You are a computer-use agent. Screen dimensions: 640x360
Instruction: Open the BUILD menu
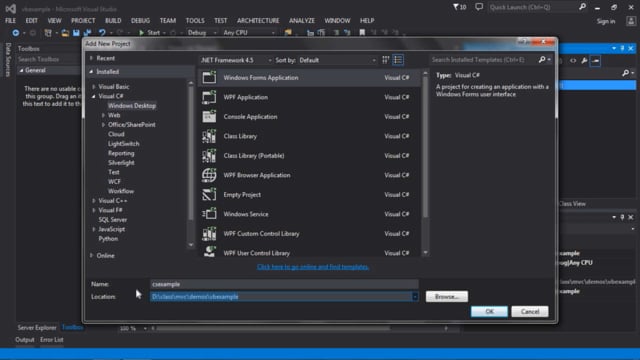pos(113,20)
